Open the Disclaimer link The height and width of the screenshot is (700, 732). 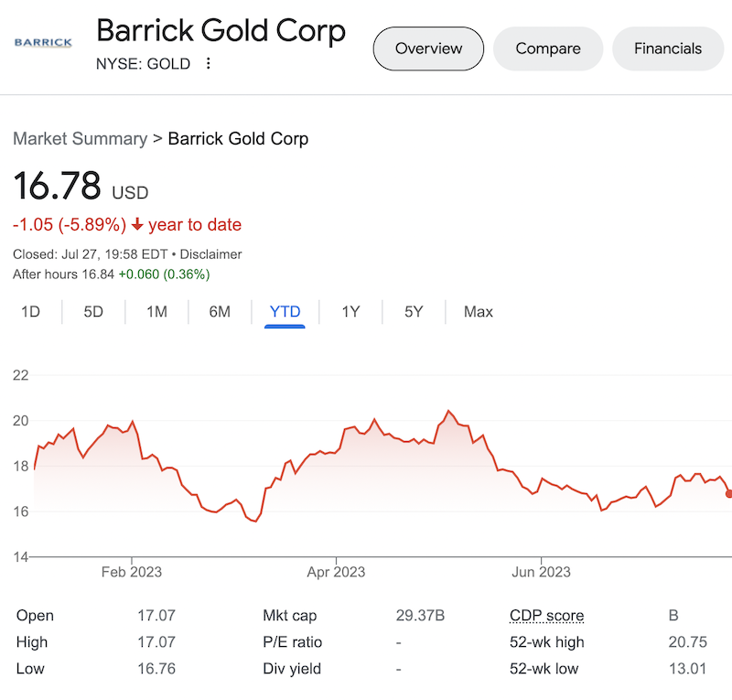tap(210, 254)
